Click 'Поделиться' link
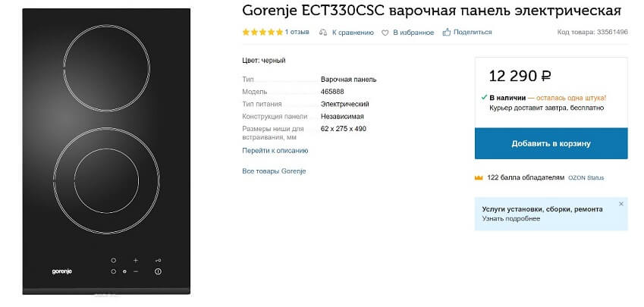 473,32
